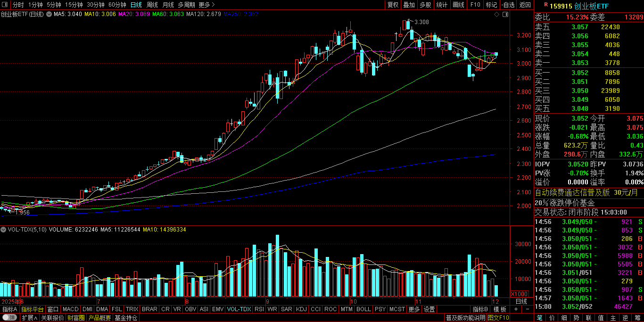The image size is (644, 322).
Task: Click the minus zoom-out button
Action: pos(527,309)
